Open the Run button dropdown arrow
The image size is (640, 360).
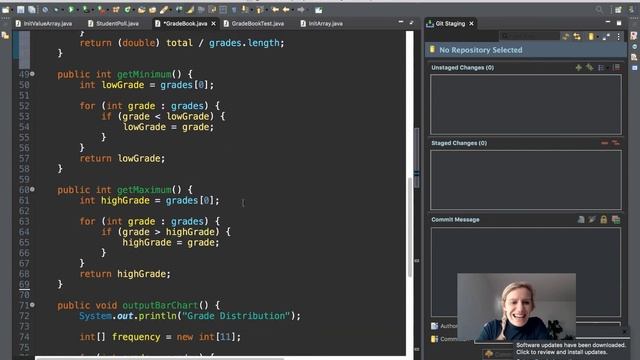(77, 10)
